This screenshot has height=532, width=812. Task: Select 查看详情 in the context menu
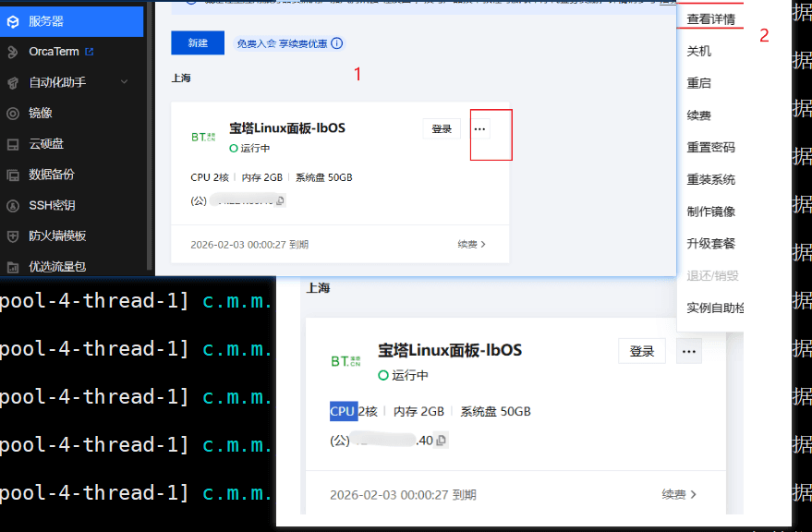[x=710, y=19]
